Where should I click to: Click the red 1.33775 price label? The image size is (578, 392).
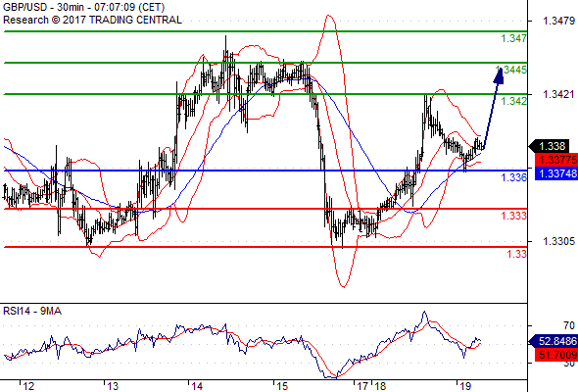pyautogui.click(x=555, y=160)
